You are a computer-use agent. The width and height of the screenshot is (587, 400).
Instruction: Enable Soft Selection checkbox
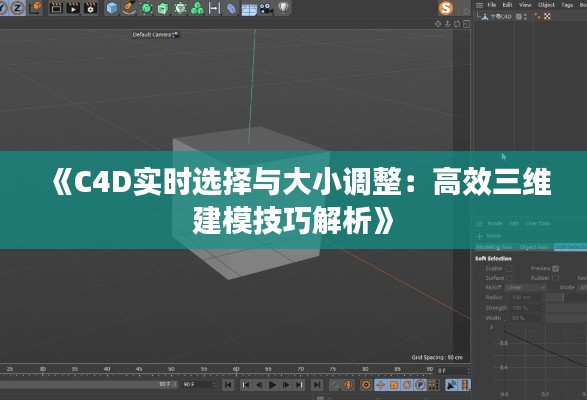pyautogui.click(x=509, y=269)
